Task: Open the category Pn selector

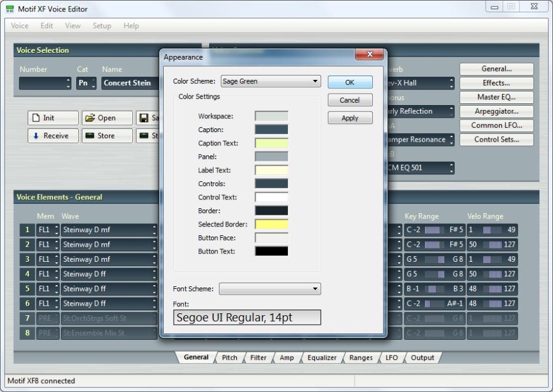Action: pyautogui.click(x=86, y=83)
